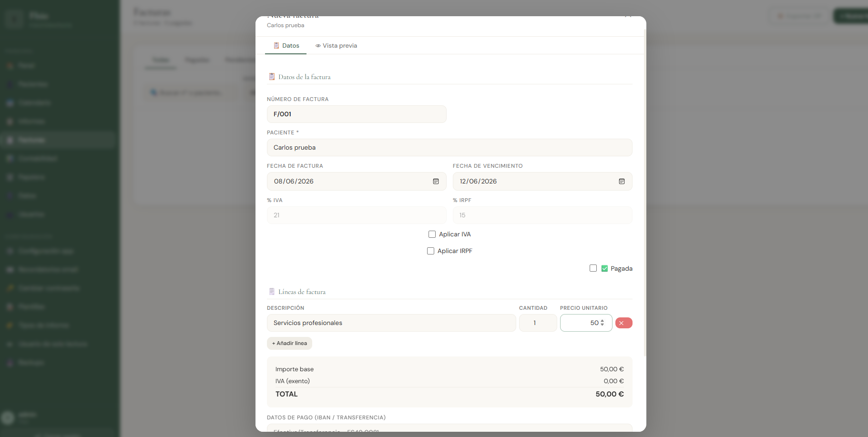Enable the Aplicar IRPF checkbox
Viewport: 868px width, 437px height.
point(430,251)
